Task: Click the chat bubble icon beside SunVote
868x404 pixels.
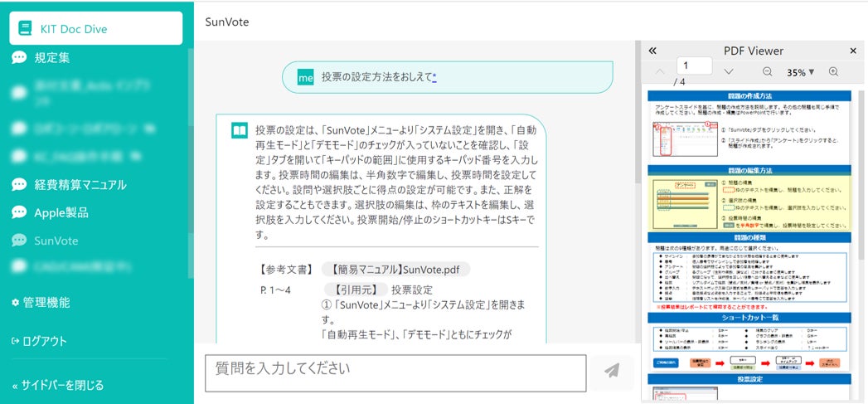Action: (x=19, y=241)
